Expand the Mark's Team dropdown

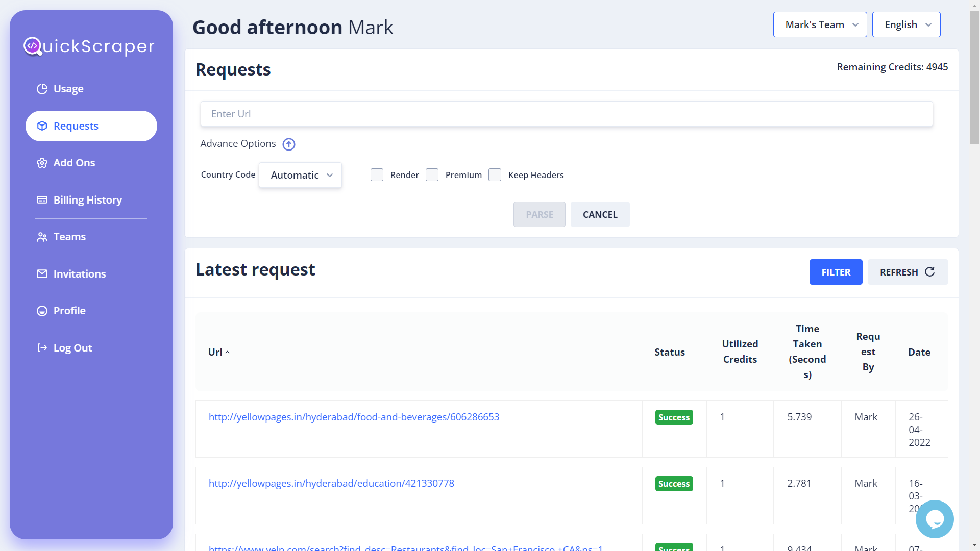click(820, 24)
